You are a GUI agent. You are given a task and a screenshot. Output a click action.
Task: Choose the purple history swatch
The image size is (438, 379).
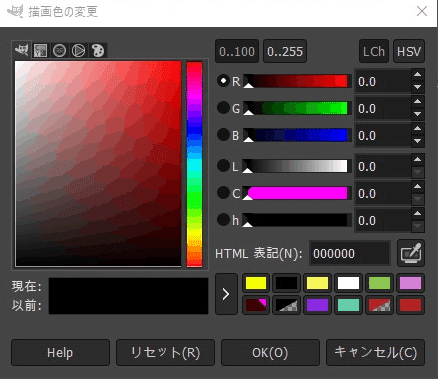317,305
